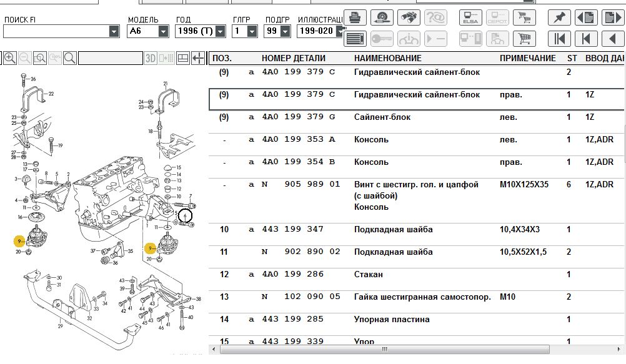Toggle the split window layout icon
Viewport: 626px width, 364px height.
pyautogui.click(x=183, y=59)
